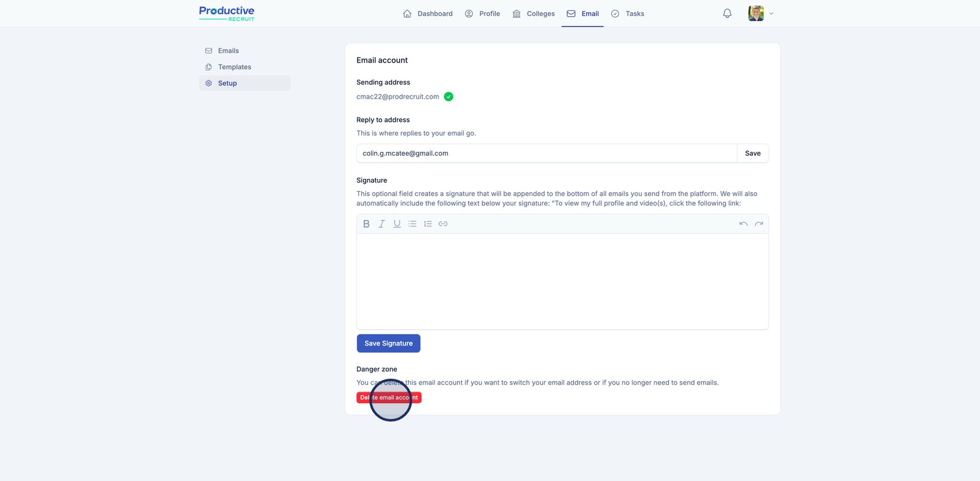
Task: Click the Save Signature button
Action: click(388, 343)
